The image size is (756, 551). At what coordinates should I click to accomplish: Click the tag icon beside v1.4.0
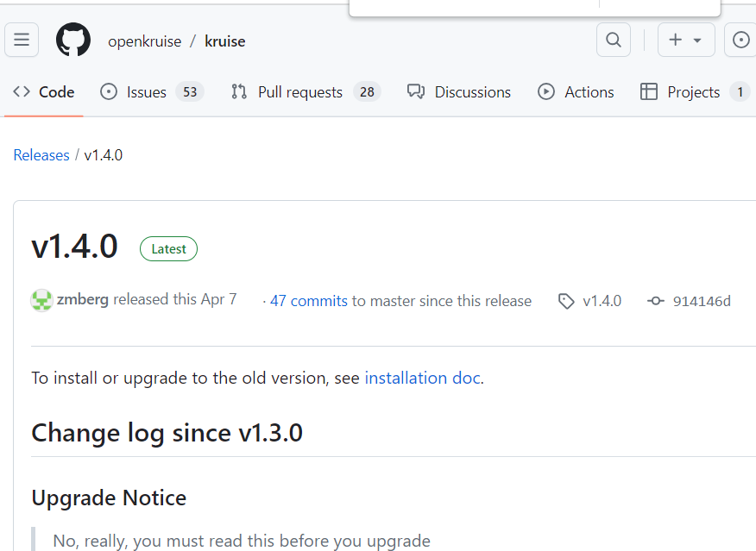tap(566, 301)
